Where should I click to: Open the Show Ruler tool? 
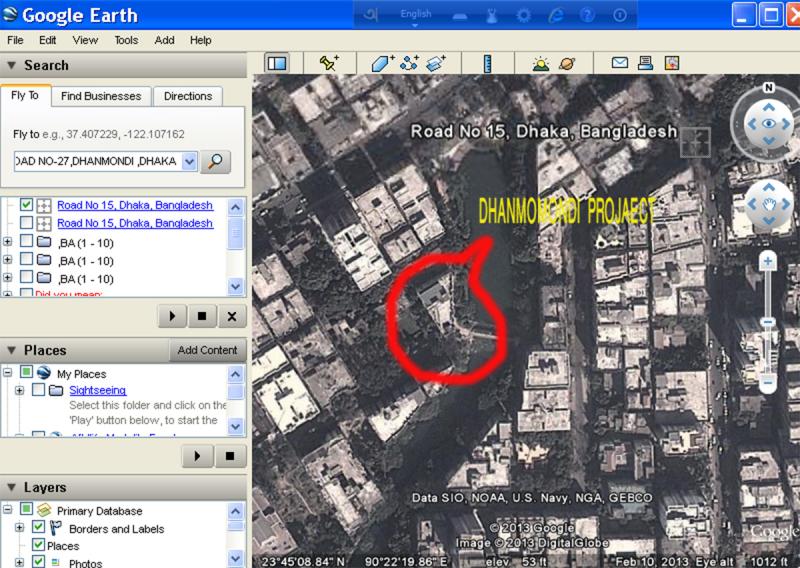pos(488,63)
